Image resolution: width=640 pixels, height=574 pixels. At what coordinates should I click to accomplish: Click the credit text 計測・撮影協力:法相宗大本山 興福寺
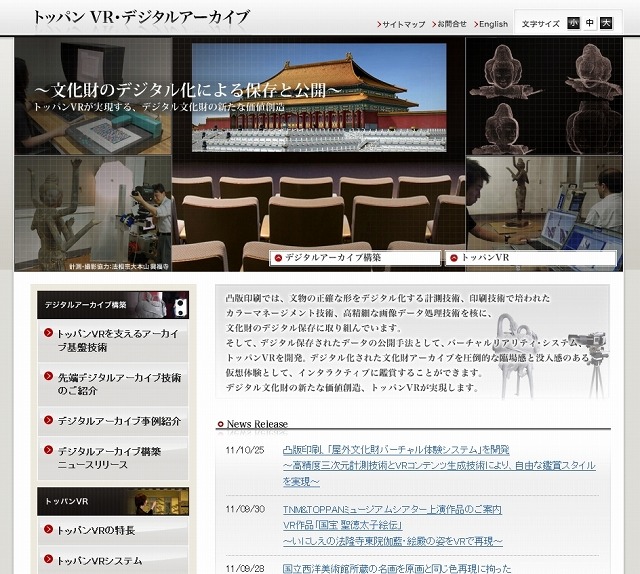(x=118, y=267)
